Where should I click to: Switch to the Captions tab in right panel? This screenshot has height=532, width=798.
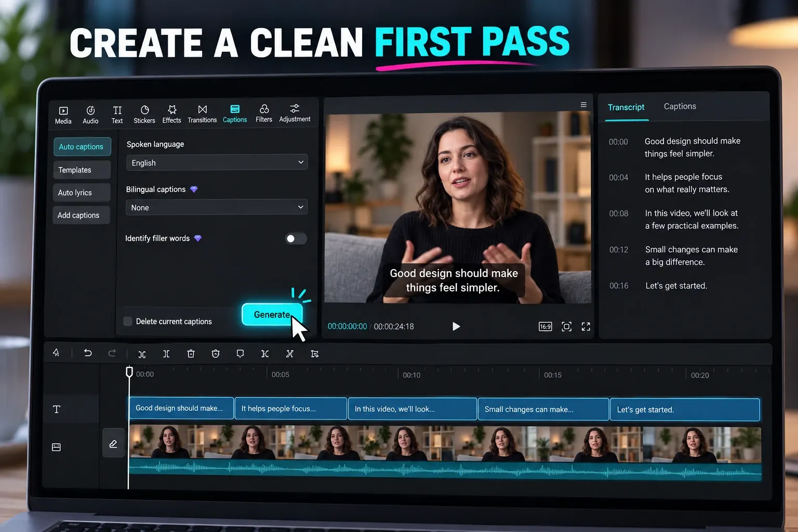pyautogui.click(x=680, y=106)
